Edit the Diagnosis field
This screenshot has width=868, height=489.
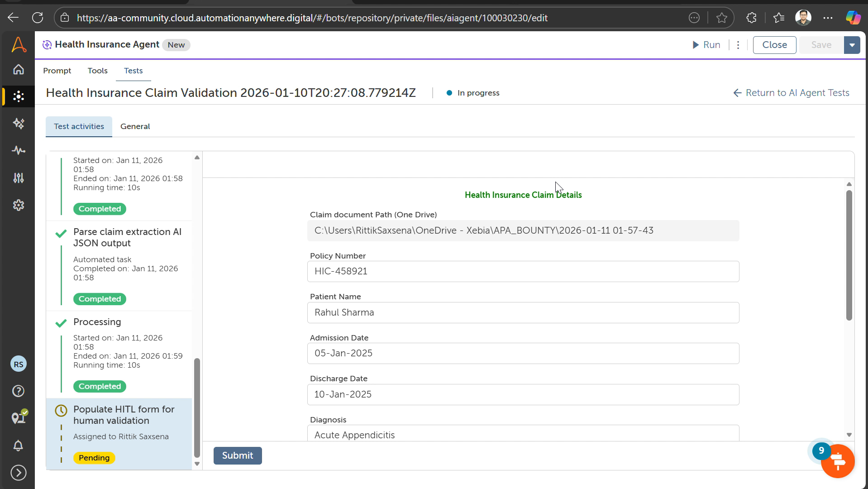click(523, 434)
